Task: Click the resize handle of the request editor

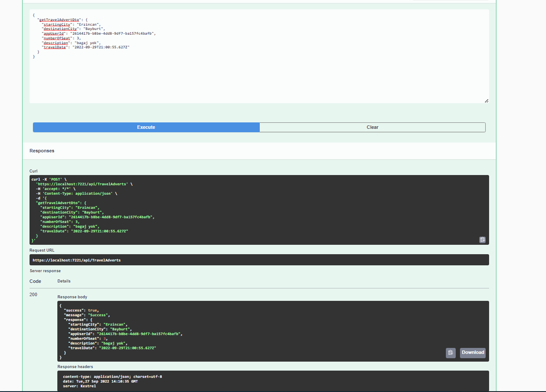Action: 486,100
